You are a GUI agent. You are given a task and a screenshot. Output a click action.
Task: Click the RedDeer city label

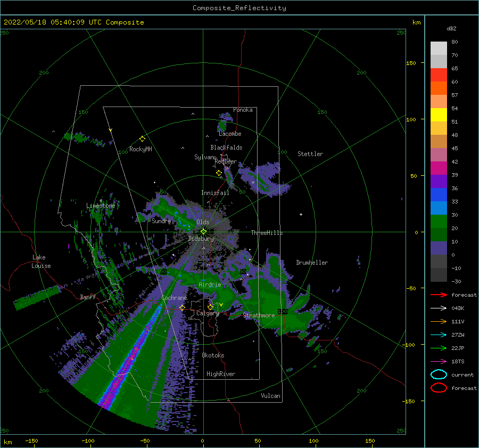click(x=226, y=161)
